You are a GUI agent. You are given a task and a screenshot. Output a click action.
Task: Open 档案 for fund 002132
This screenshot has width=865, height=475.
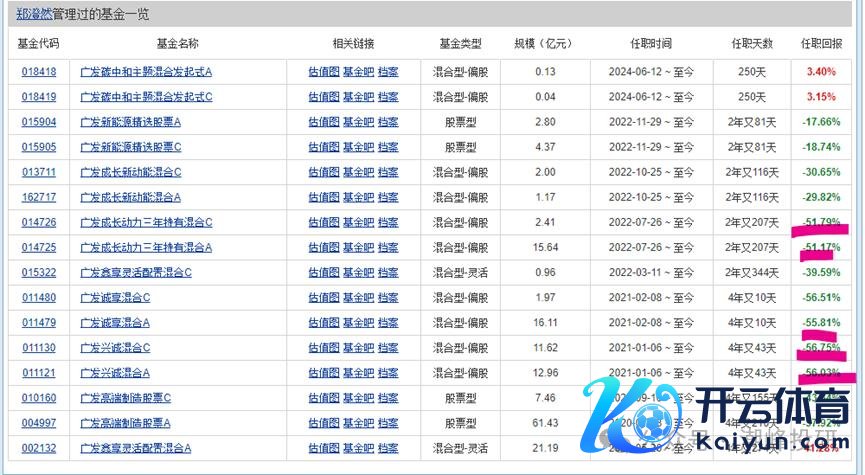point(388,447)
